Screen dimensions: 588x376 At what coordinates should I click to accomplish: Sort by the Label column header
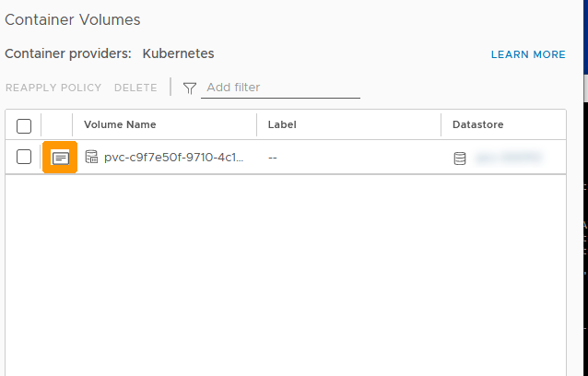click(x=282, y=124)
